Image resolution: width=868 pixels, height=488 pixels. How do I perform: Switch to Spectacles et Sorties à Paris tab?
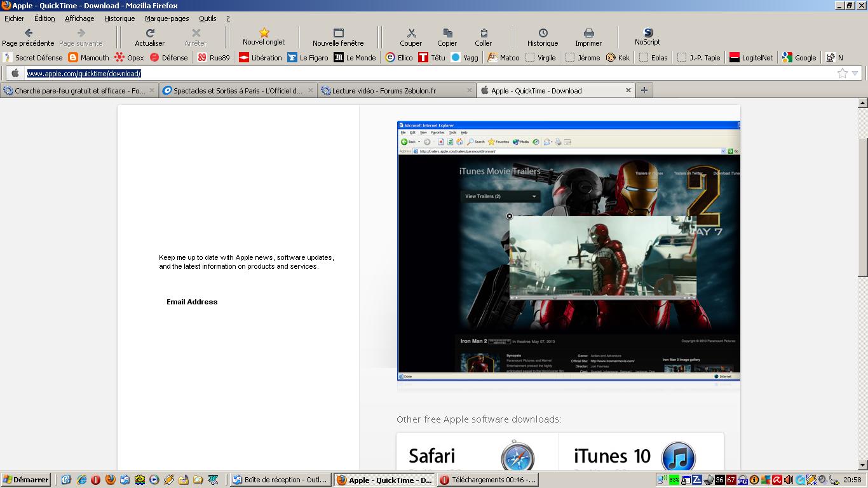[x=238, y=90]
